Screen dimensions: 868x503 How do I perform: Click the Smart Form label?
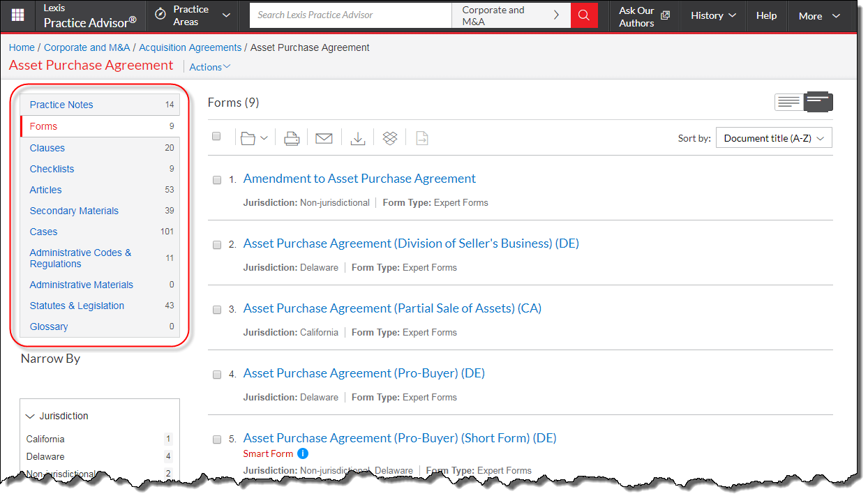268,453
